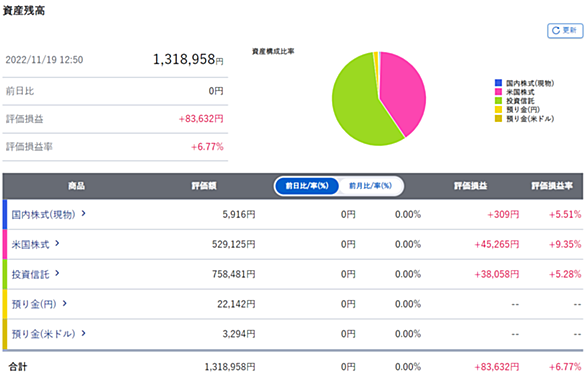Open the 投資信託 link

30,274
